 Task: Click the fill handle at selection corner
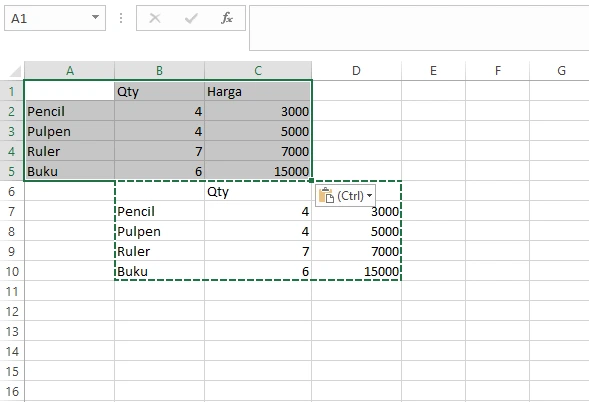click(x=311, y=181)
